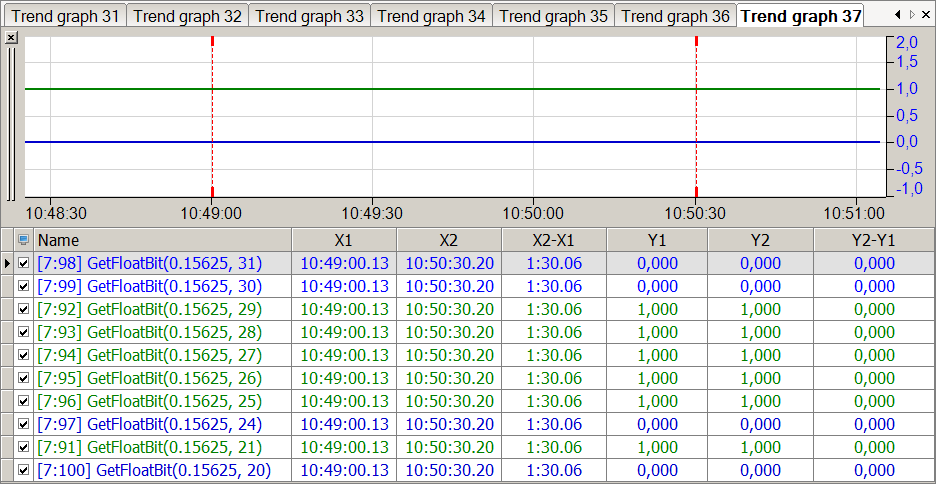
Task: Sort by the Name column header
Action: tap(162, 240)
